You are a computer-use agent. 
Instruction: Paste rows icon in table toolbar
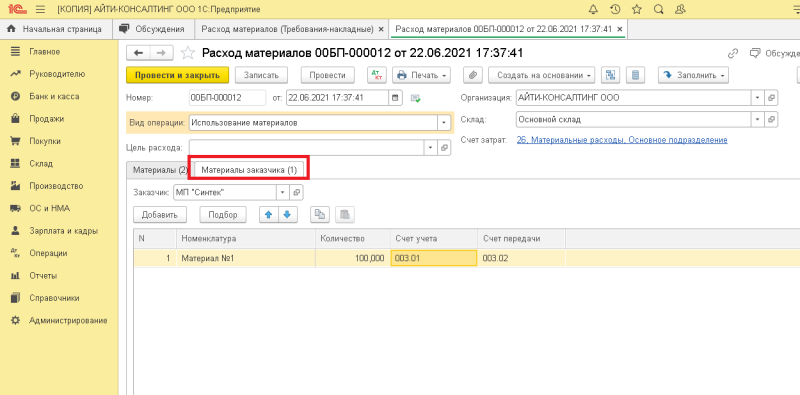point(345,215)
